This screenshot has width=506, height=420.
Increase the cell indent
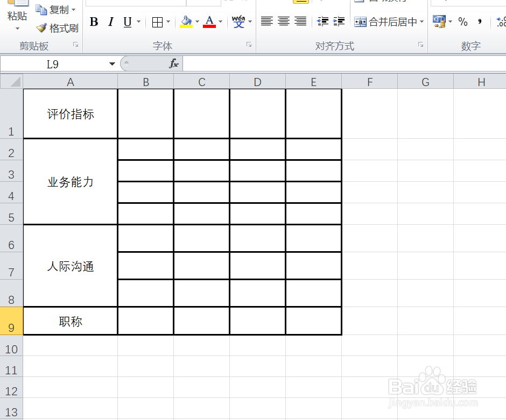[339, 22]
